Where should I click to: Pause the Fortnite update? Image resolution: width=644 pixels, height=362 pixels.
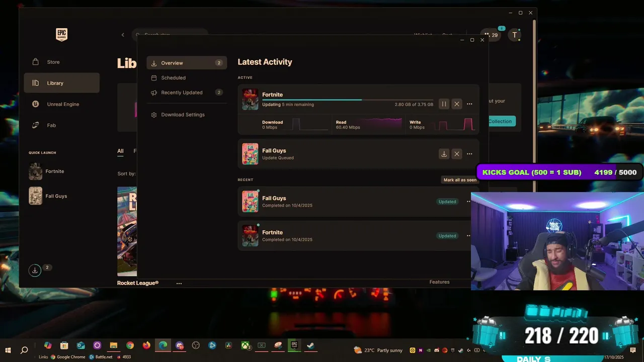[x=444, y=104]
